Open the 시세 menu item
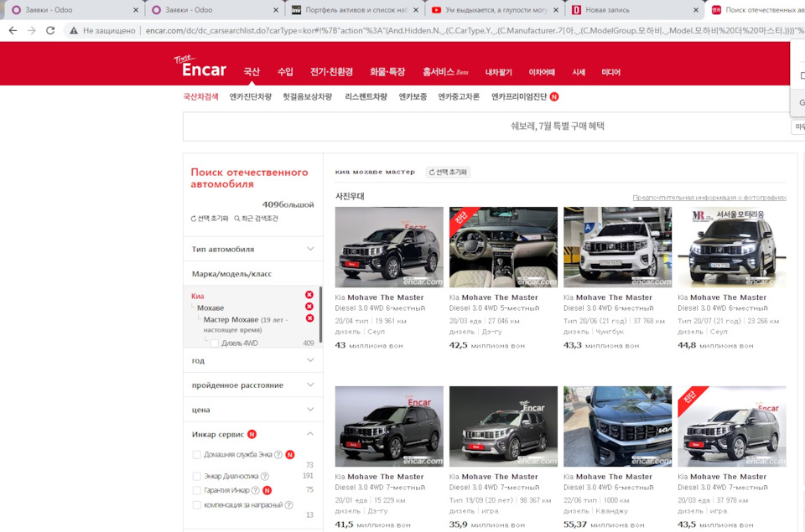This screenshot has height=532, width=805. pyautogui.click(x=579, y=72)
